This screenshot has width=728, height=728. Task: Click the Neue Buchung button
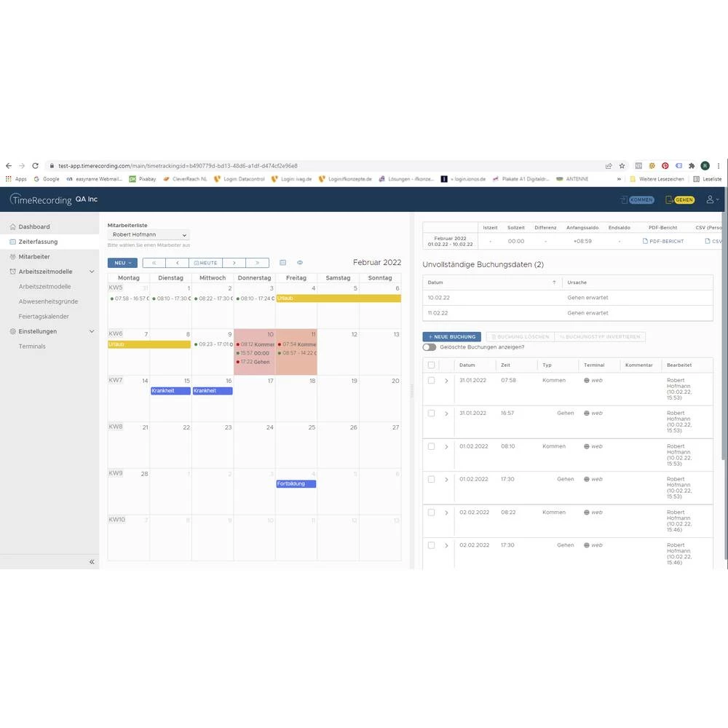(451, 337)
